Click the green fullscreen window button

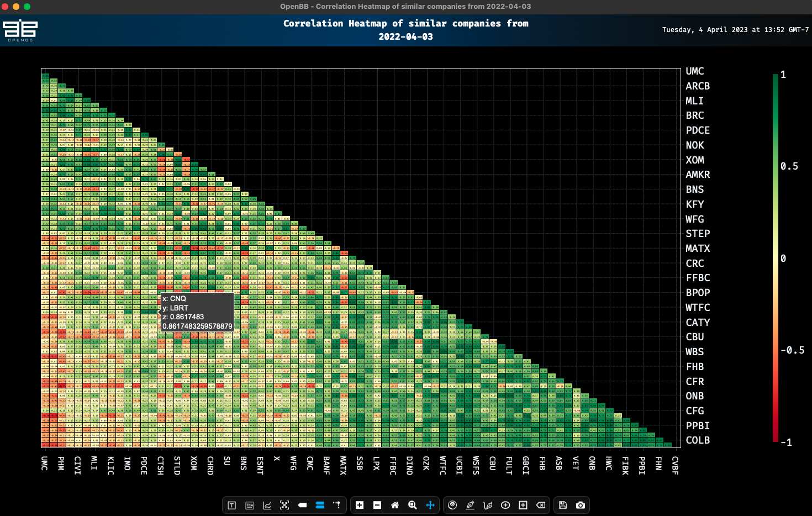pos(27,7)
